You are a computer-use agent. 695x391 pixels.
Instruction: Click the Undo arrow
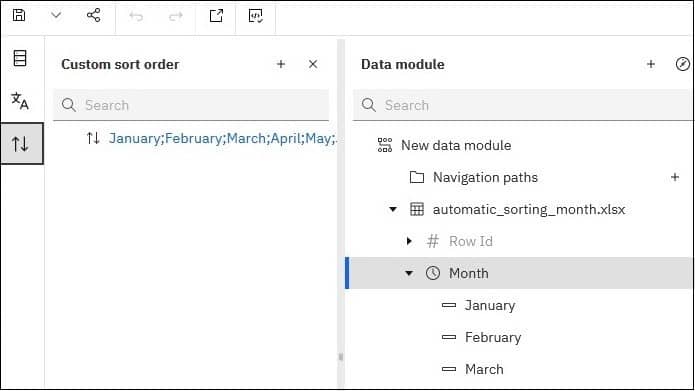pos(136,16)
